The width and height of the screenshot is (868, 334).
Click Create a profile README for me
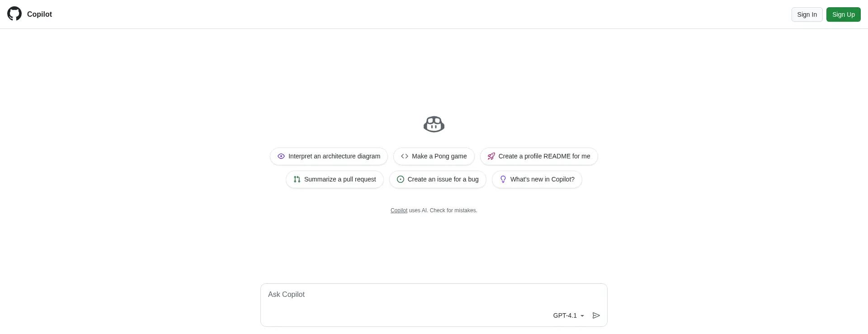click(x=544, y=156)
